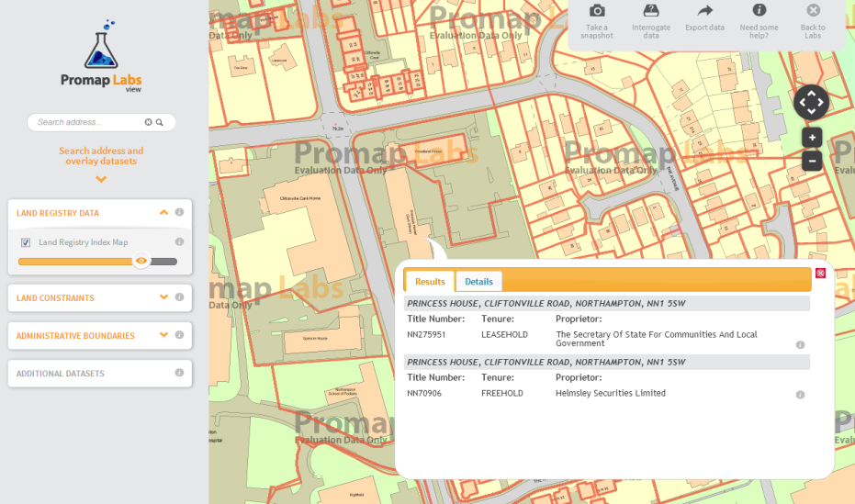This screenshot has width=855, height=504.
Task: Expand the Land Constraints section
Action: point(163,297)
